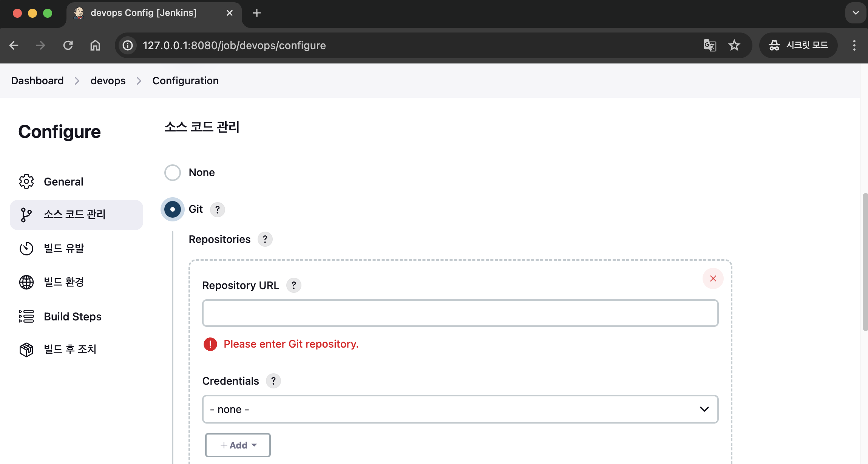This screenshot has width=868, height=464.
Task: Navigate to Dashboard via breadcrumb
Action: (x=37, y=80)
